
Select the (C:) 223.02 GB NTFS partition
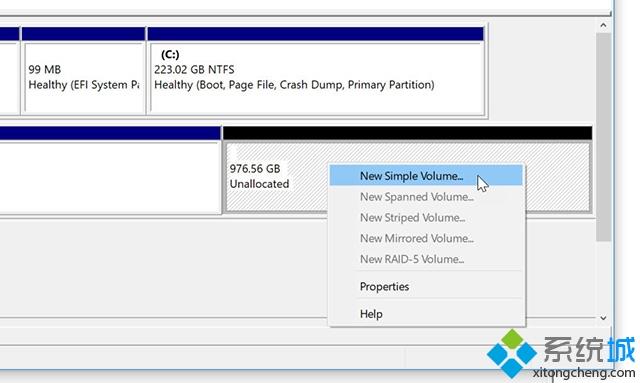(316, 71)
